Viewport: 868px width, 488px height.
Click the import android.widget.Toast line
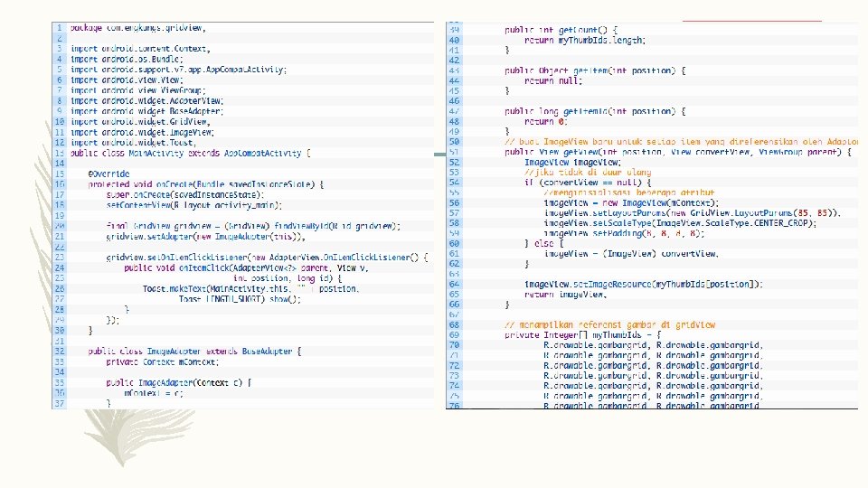134,143
